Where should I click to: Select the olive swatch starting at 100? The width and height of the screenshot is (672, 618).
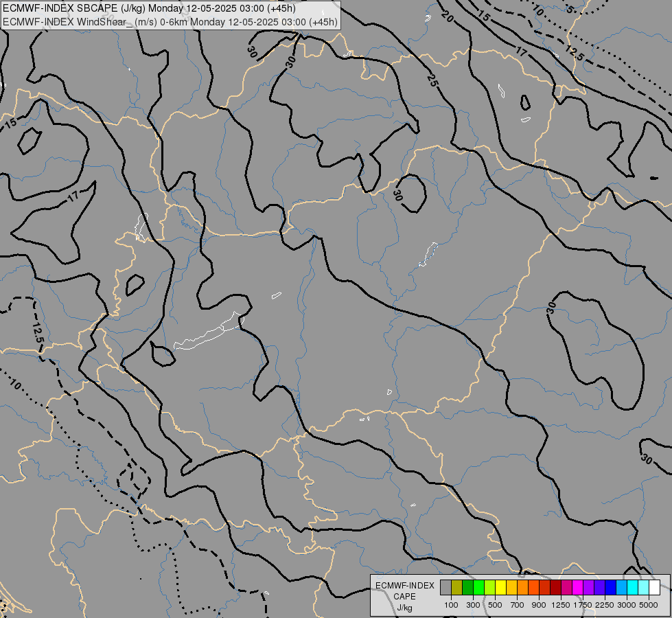pyautogui.click(x=457, y=587)
